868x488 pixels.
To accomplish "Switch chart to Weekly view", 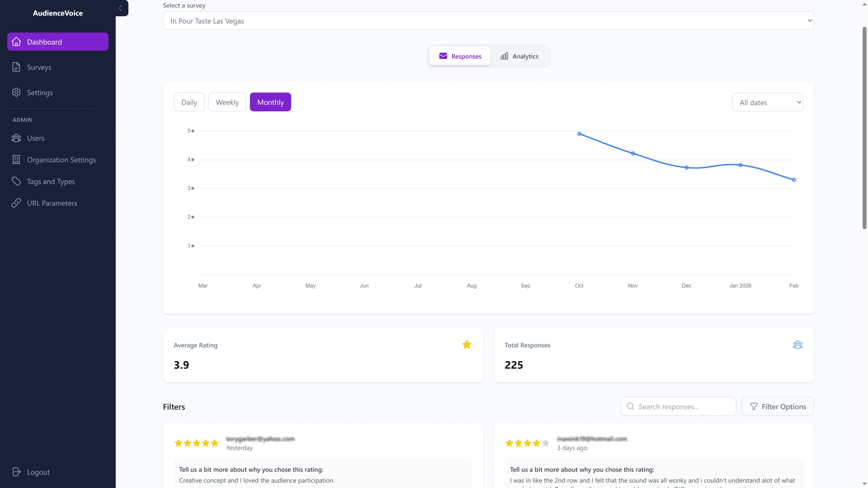I will point(227,102).
